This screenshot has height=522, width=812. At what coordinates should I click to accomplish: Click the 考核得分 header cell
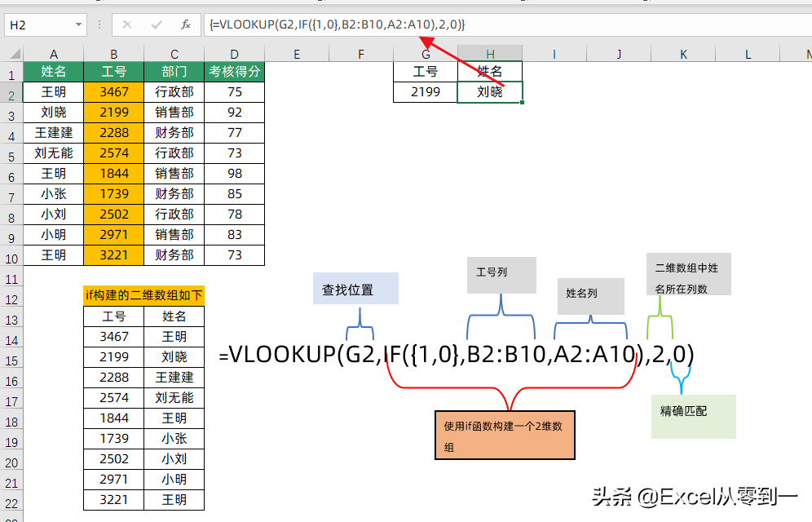pyautogui.click(x=234, y=72)
